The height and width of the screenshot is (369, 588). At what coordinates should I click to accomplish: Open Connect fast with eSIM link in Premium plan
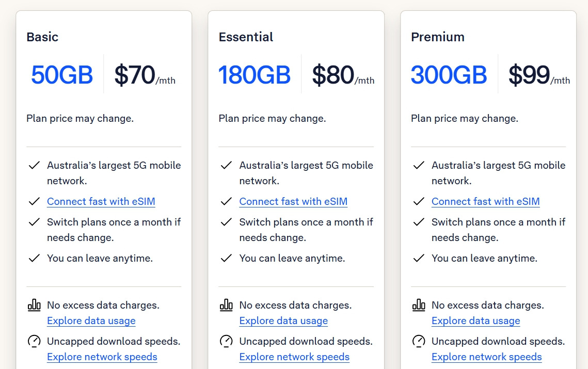click(486, 201)
